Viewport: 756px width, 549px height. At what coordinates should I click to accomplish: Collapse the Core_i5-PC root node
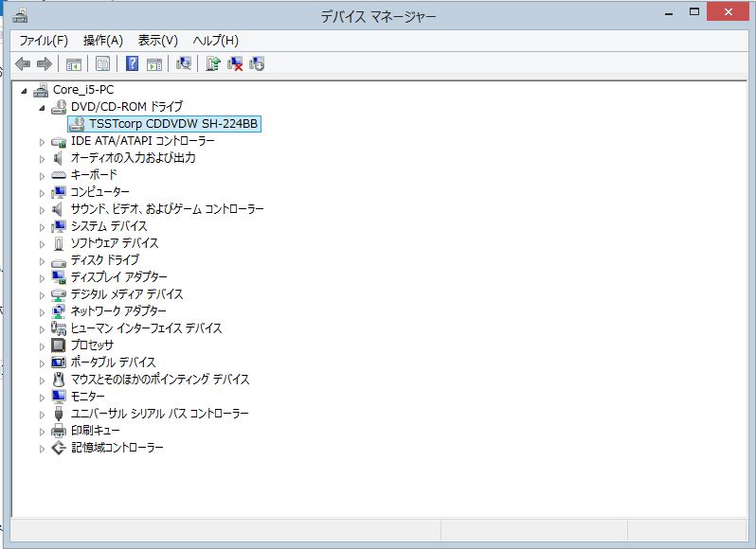point(24,91)
